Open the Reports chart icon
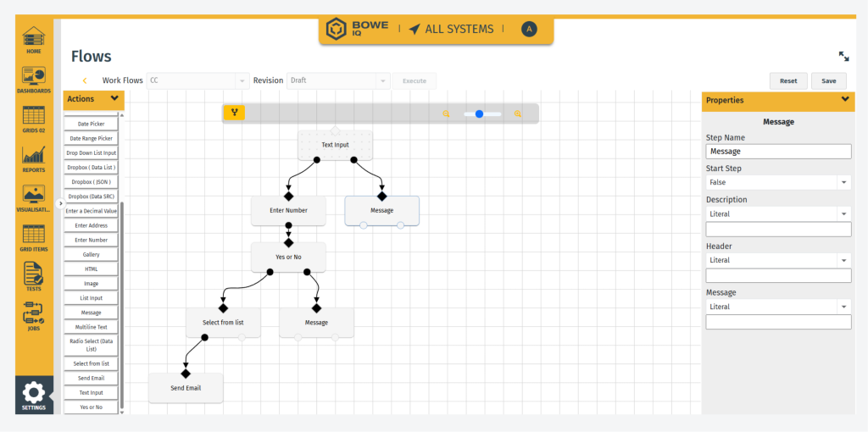The image size is (868, 432). click(33, 156)
